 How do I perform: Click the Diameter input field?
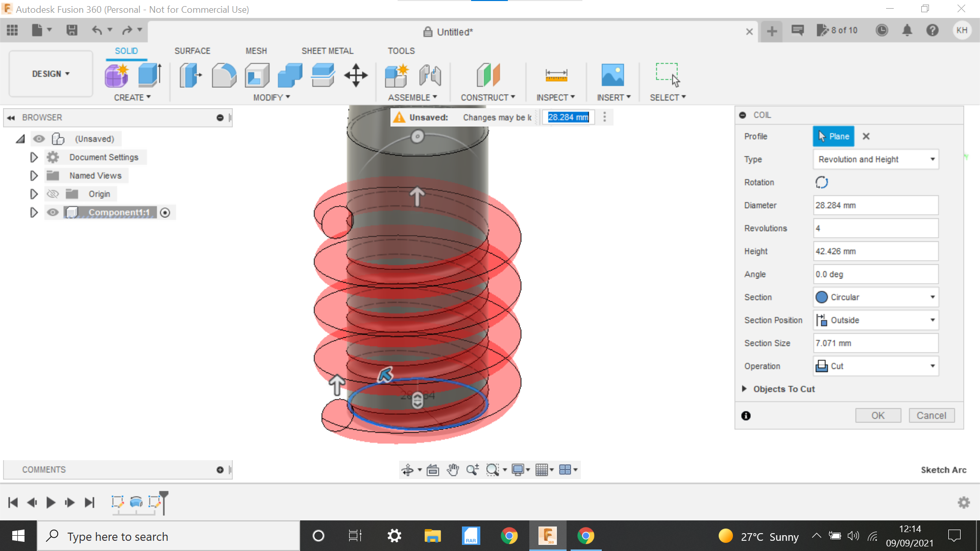click(875, 205)
